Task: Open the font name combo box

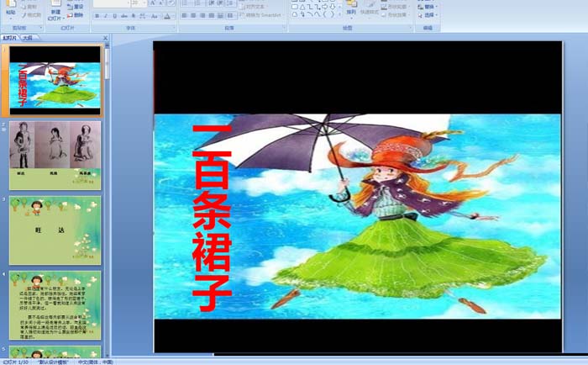Action: [112, 3]
